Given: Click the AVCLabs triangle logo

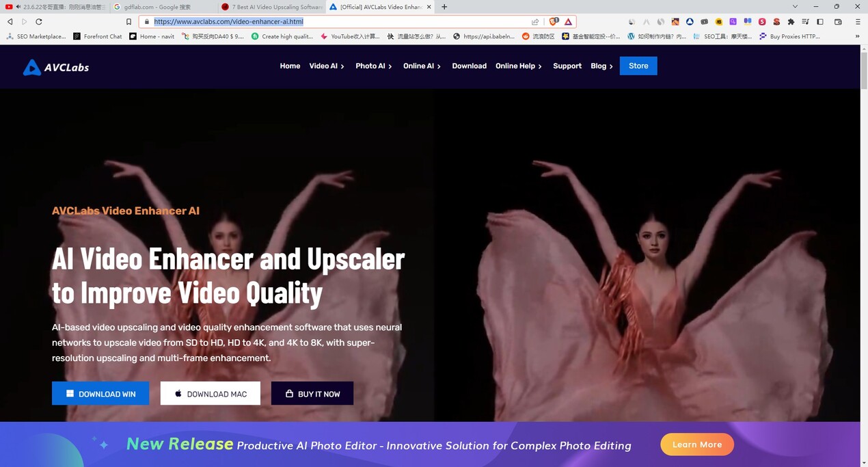Looking at the screenshot, I should [31, 66].
